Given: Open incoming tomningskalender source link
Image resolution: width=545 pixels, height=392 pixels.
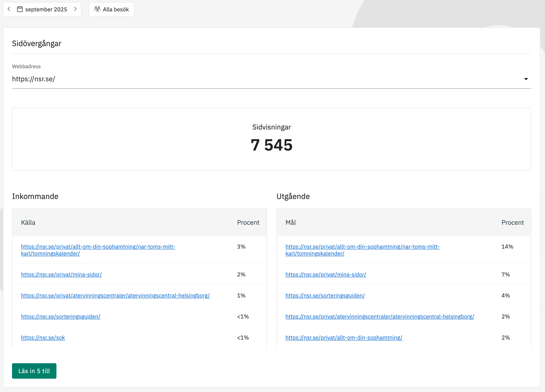Looking at the screenshot, I should tap(98, 247).
